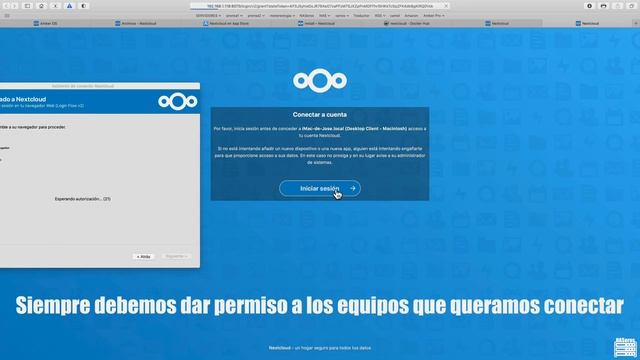The width and height of the screenshot is (640, 360).
Task: Open the SERVIDORES bookmarks folder
Action: tap(208, 16)
